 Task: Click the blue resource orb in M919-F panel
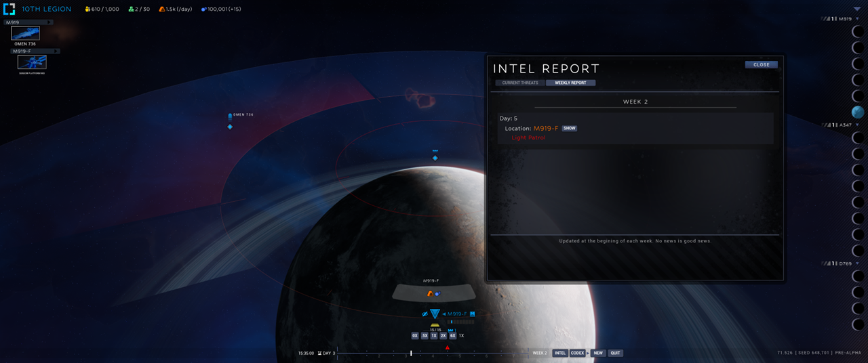pos(437,294)
